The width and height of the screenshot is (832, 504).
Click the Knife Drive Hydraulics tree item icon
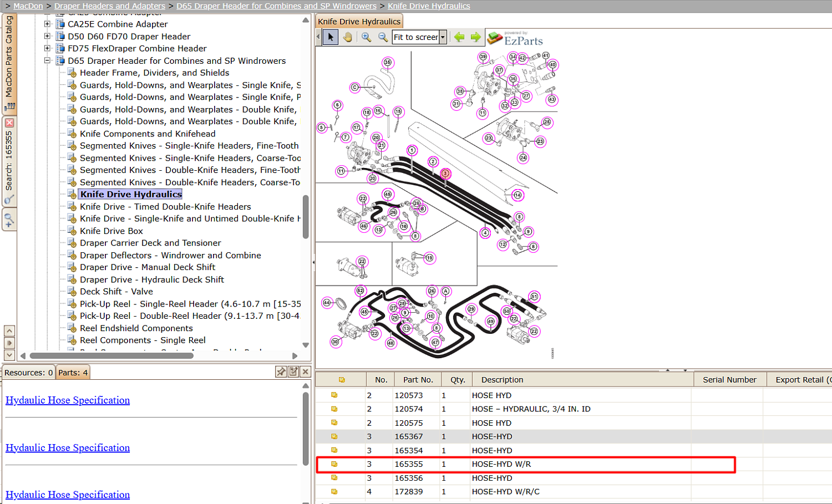[x=72, y=194]
